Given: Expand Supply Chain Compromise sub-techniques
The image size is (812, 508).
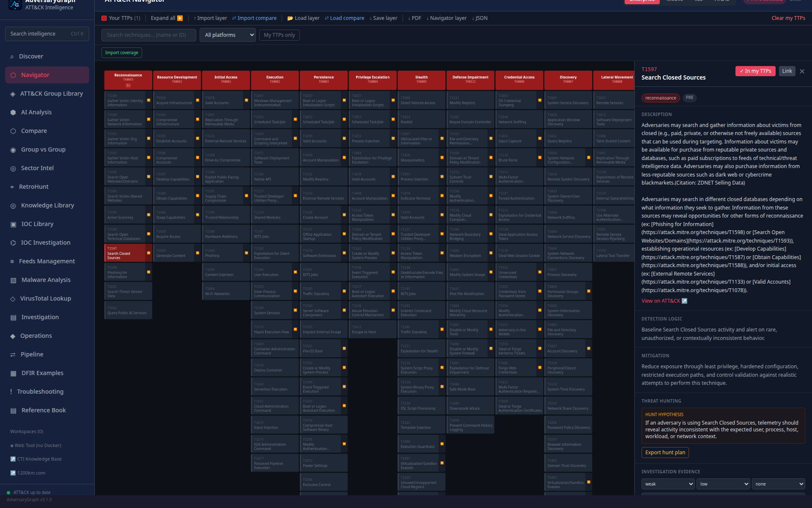Looking at the screenshot, I should (x=246, y=196).
